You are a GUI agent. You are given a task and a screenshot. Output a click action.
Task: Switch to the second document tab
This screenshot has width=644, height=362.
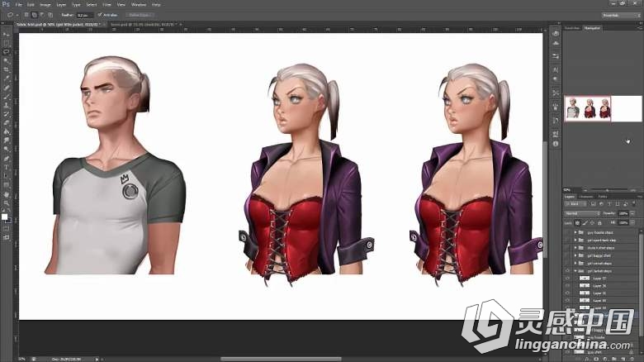144,25
